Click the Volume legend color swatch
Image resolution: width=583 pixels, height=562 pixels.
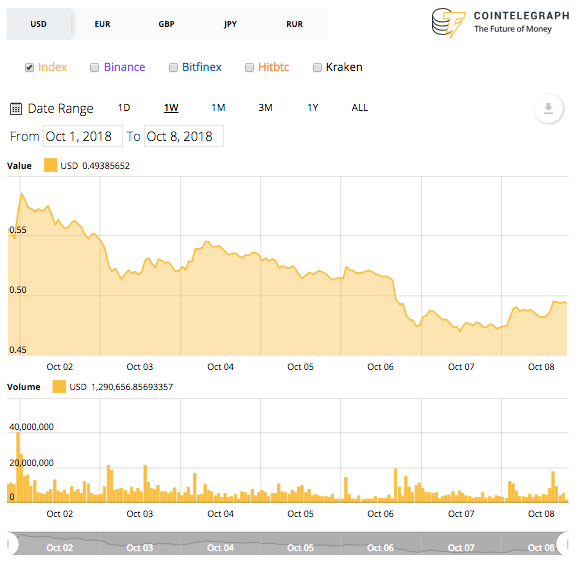tap(59, 387)
